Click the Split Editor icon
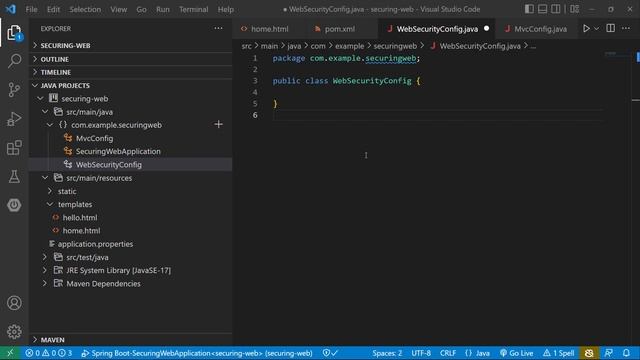Viewport: 640px width, 360px height. tap(611, 28)
